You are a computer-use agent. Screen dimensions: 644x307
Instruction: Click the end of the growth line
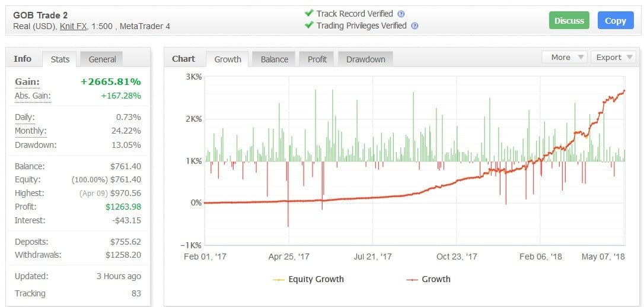point(624,91)
